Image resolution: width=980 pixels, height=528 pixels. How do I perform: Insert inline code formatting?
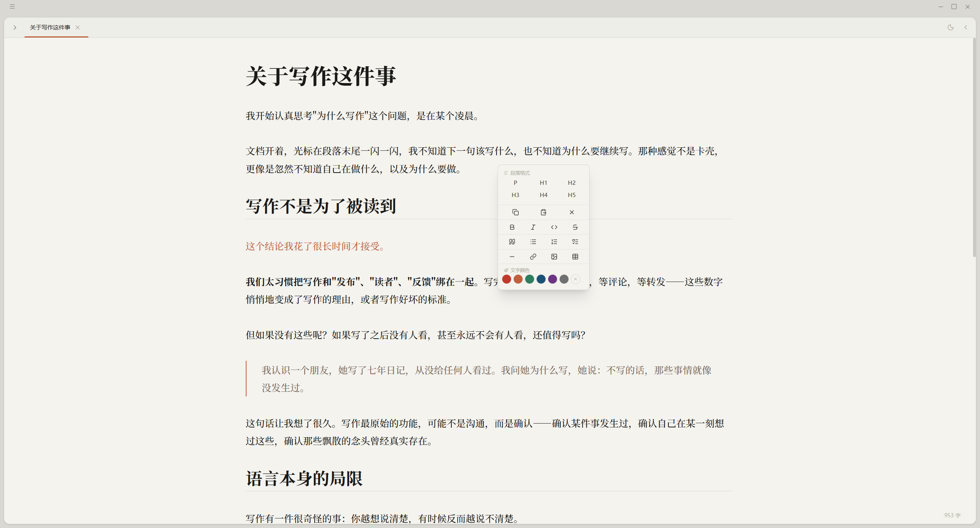click(x=554, y=227)
